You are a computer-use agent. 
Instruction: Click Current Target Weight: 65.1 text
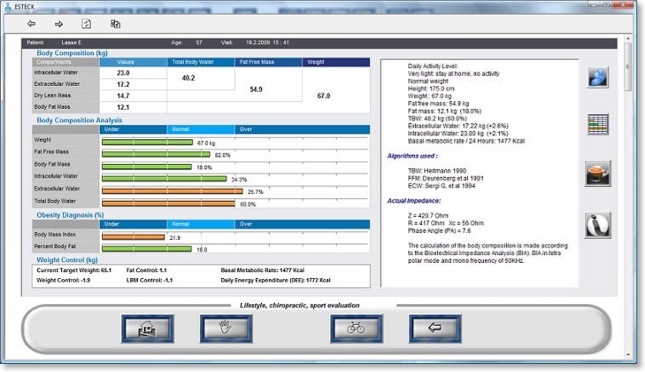tap(74, 270)
